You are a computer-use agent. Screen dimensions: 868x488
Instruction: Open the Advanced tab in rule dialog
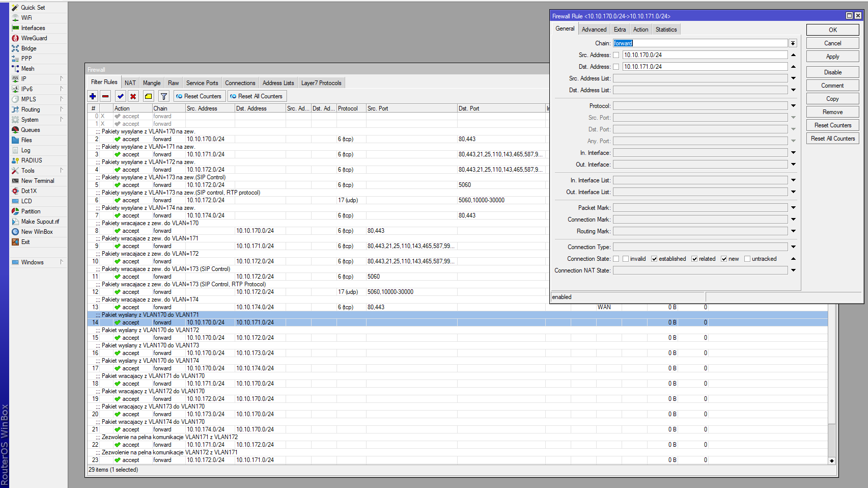coord(594,30)
